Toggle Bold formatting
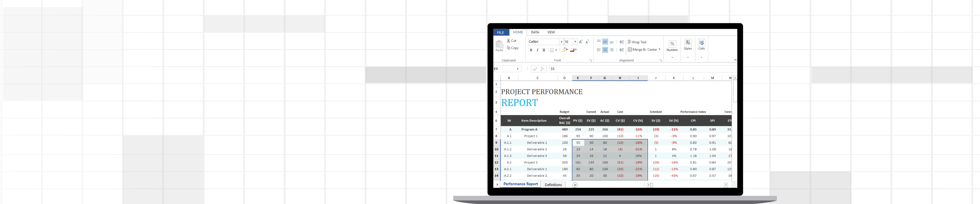The image size is (980, 204). (x=531, y=50)
